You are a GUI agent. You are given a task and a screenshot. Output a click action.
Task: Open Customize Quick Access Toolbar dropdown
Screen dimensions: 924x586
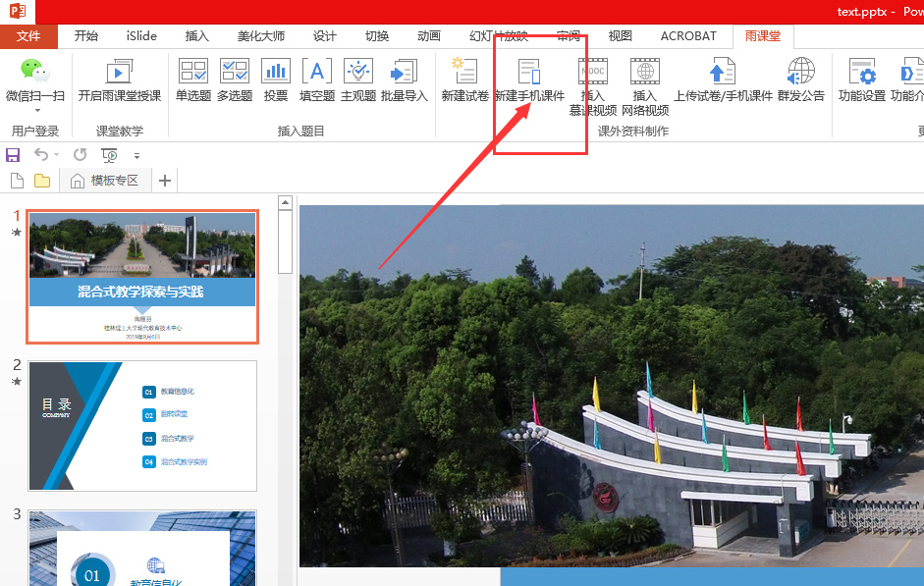[x=136, y=156]
